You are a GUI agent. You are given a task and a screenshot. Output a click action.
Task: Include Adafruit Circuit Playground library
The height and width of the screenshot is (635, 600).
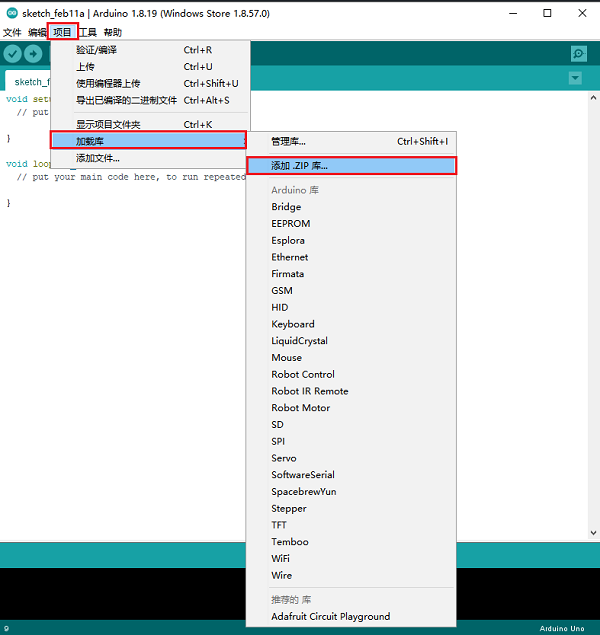pos(351,616)
